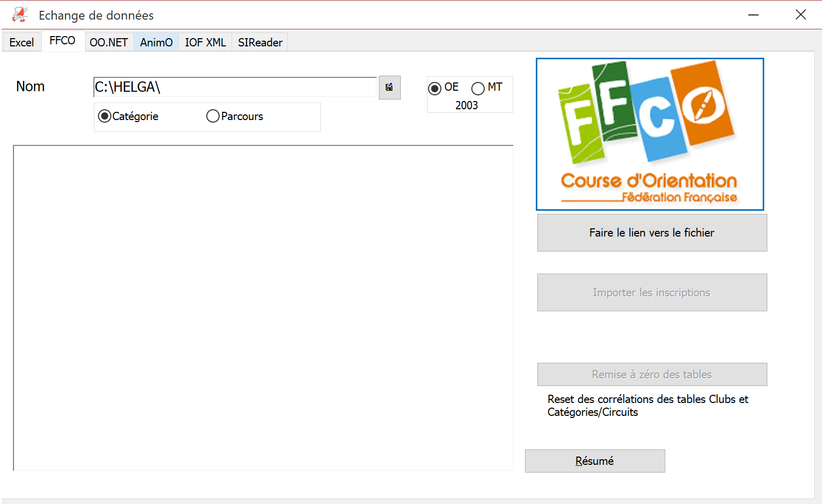Click the 2003 label under OE

[x=467, y=105]
